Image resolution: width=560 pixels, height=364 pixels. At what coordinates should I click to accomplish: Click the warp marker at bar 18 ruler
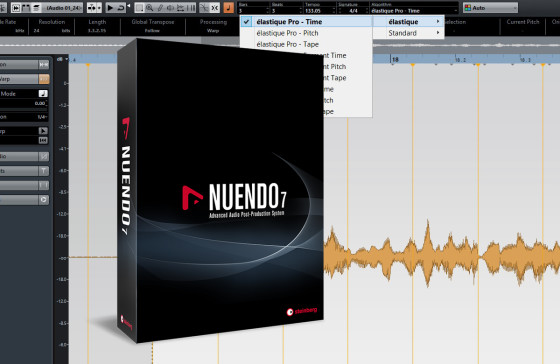point(412,65)
